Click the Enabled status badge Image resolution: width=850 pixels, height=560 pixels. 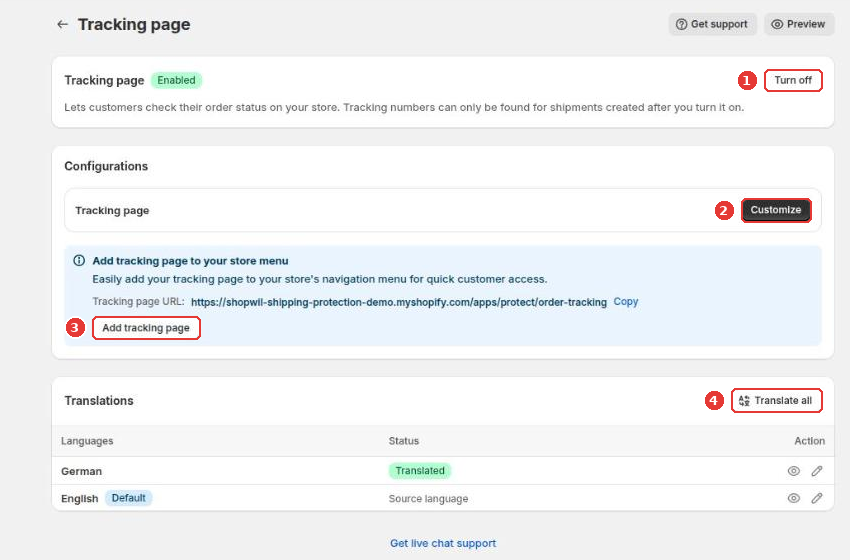coord(176,80)
